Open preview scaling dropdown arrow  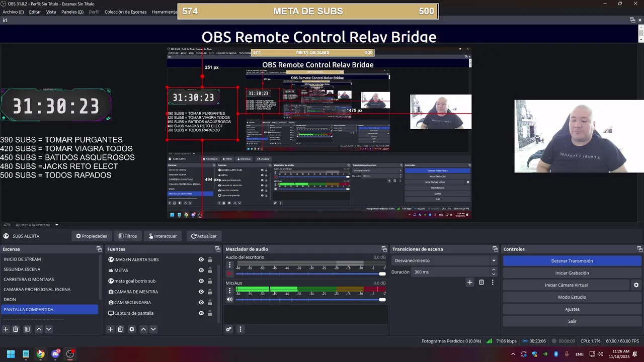(x=57, y=225)
